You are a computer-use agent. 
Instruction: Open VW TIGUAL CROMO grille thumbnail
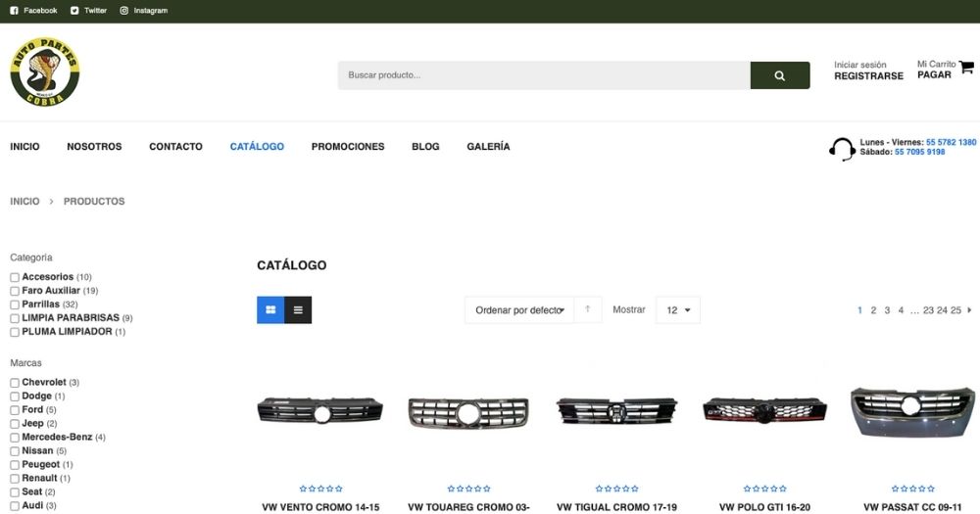pyautogui.click(x=616, y=411)
